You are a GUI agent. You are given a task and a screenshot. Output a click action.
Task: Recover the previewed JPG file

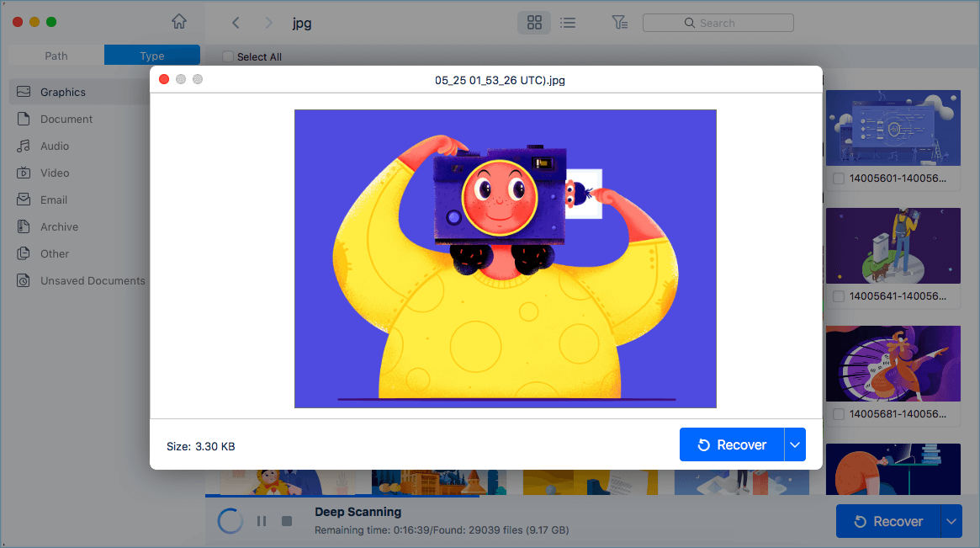(731, 444)
